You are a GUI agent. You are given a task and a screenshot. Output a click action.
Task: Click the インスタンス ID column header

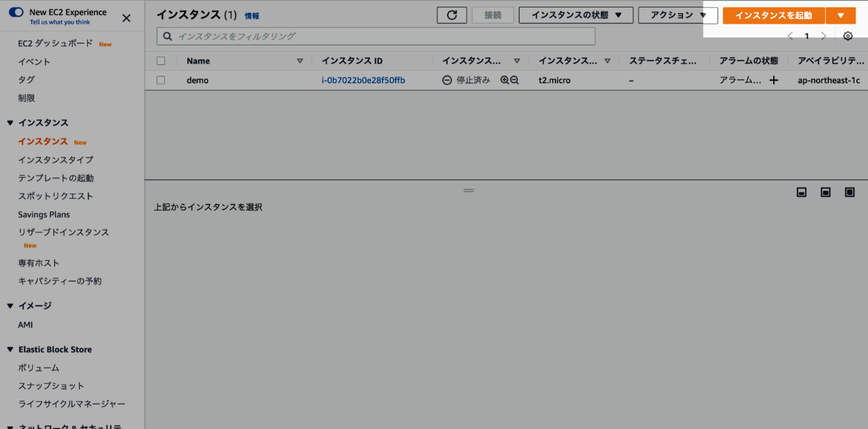pos(352,61)
